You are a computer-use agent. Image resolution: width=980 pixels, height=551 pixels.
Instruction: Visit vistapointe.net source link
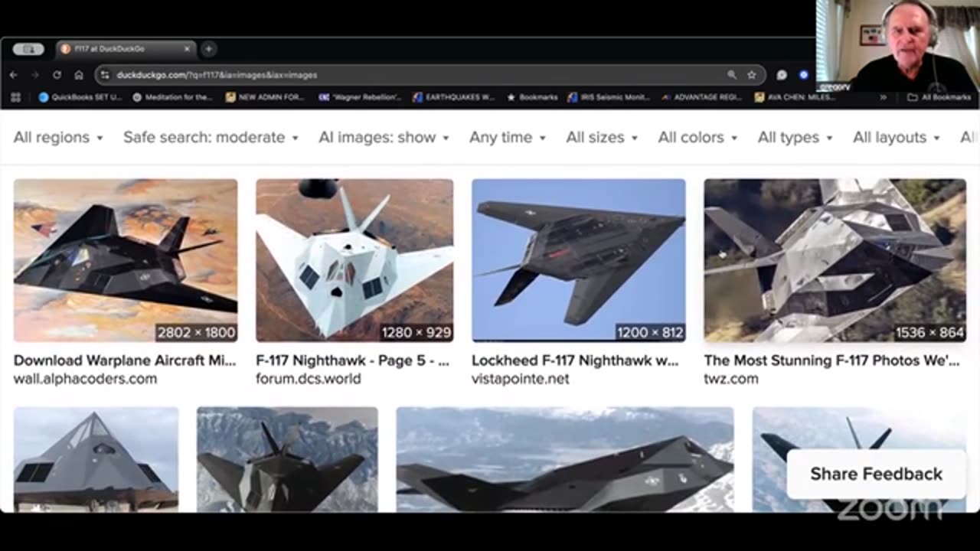521,379
